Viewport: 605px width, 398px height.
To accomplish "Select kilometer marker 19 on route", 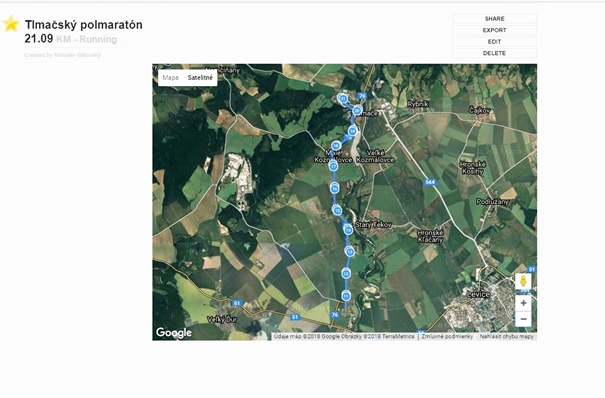I will 352,131.
